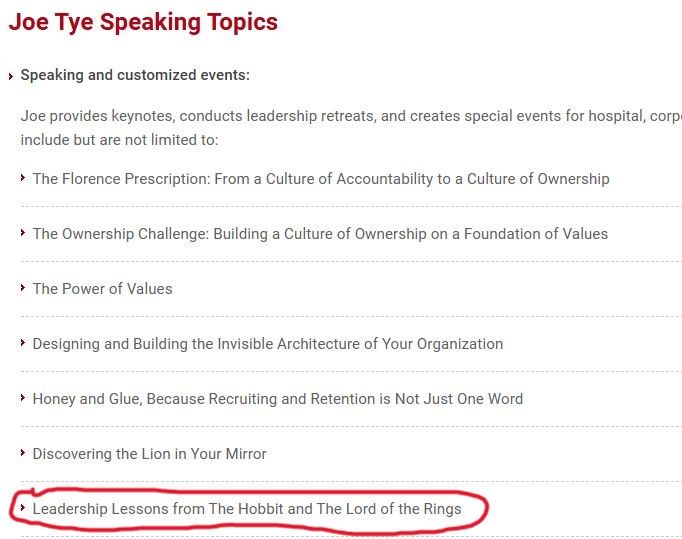Click the text include but are not limited to

(x=119, y=140)
